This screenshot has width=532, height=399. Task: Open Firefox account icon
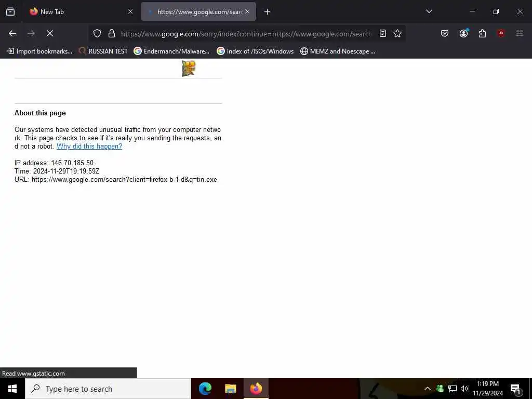463,33
